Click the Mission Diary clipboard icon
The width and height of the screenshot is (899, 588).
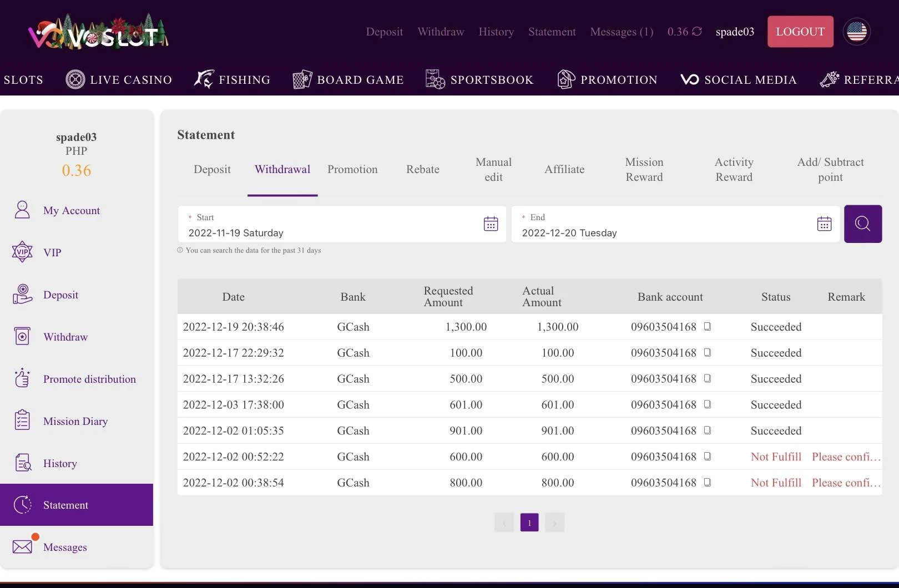tap(22, 420)
